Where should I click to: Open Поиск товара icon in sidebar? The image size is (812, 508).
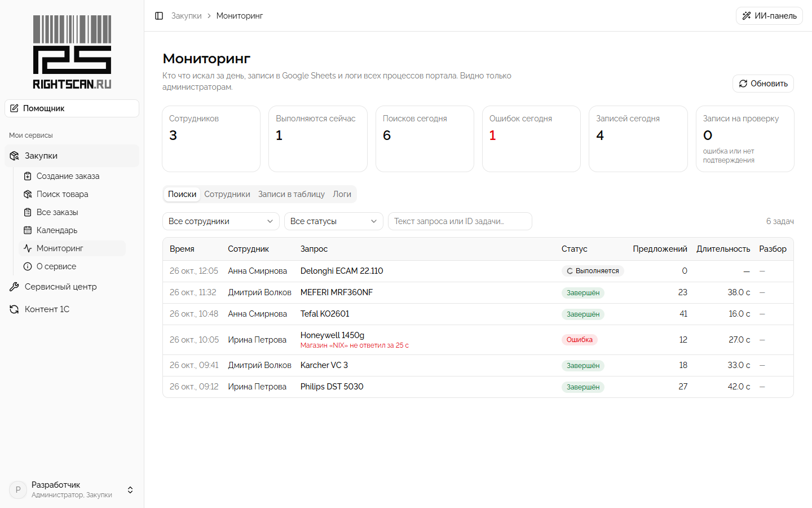(28, 194)
